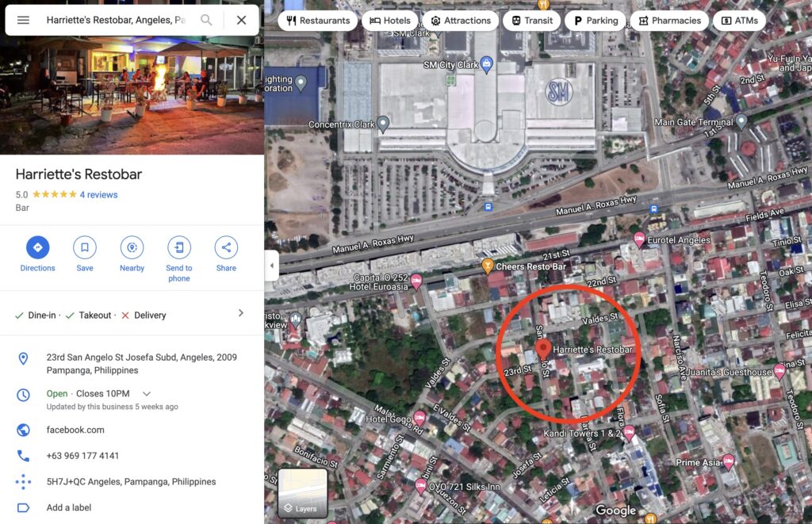The image size is (812, 524).
Task: Get Directions with the blue arrow icon
Action: tap(38, 247)
